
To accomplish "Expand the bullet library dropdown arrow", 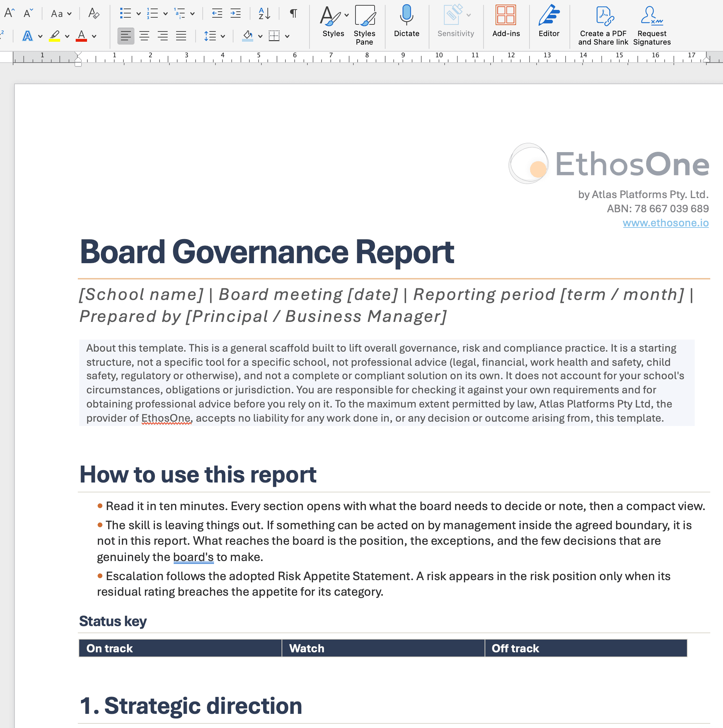I will (x=139, y=14).
